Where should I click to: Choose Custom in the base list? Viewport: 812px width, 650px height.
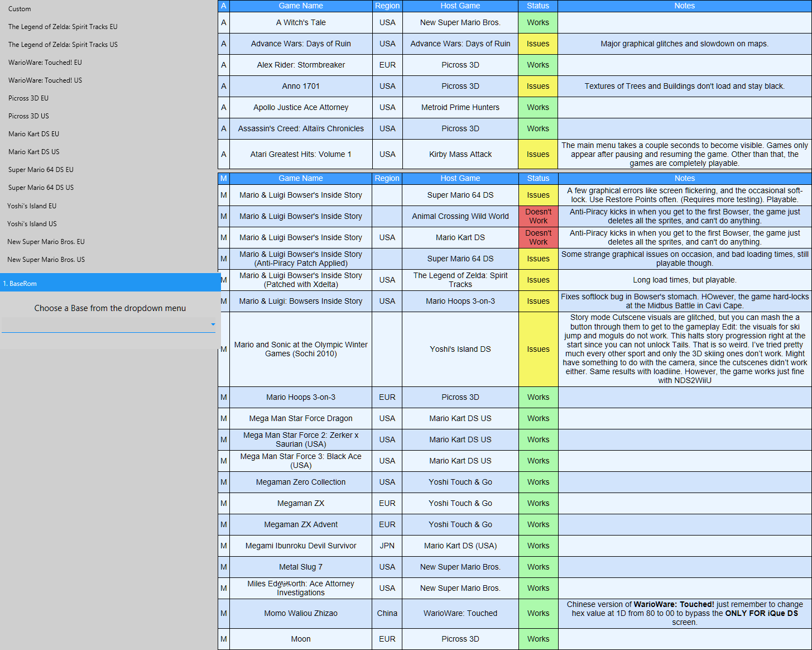click(20, 9)
